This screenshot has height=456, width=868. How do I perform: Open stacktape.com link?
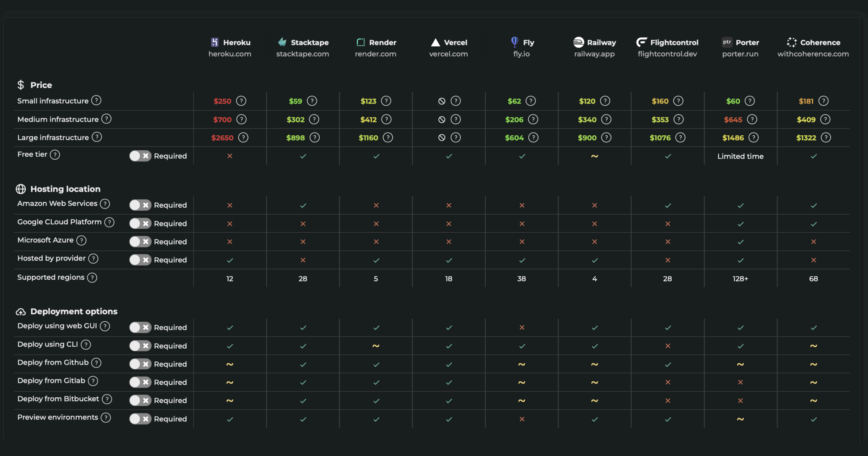point(303,54)
